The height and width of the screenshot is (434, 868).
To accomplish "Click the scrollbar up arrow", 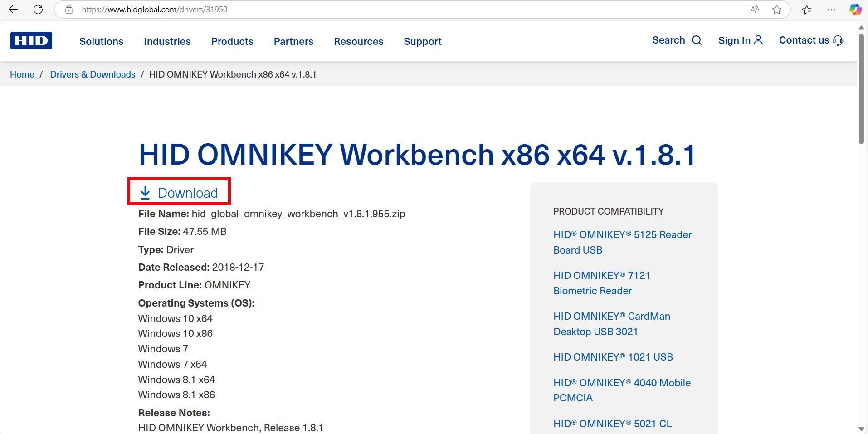I will click(x=861, y=28).
